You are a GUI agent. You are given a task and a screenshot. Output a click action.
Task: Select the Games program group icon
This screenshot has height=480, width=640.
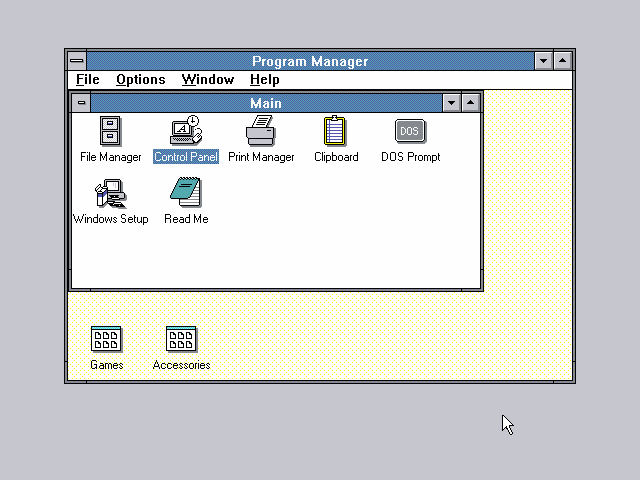(106, 340)
